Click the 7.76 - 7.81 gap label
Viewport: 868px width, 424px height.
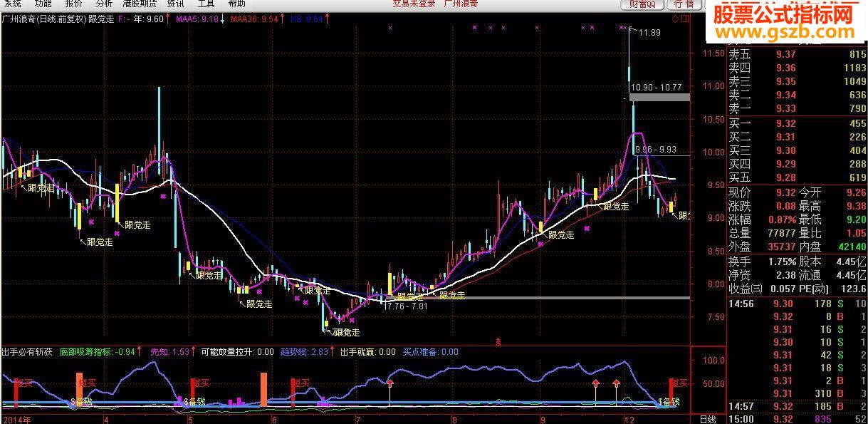[406, 306]
